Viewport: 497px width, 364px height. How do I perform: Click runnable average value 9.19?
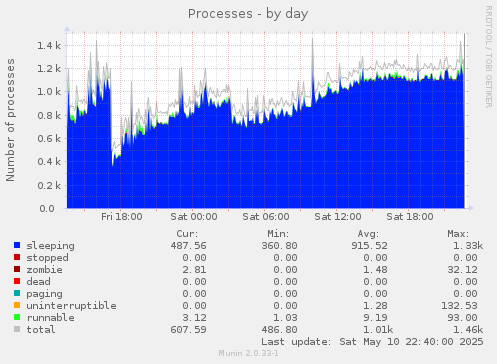(375, 318)
